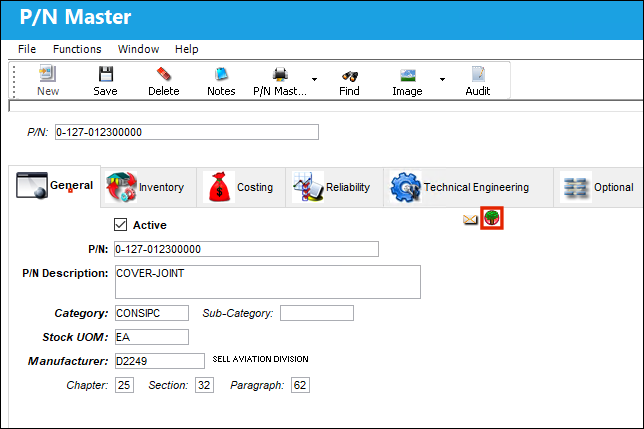The width and height of the screenshot is (644, 429).
Task: Switch to the Reliability tab
Action: coord(334,187)
